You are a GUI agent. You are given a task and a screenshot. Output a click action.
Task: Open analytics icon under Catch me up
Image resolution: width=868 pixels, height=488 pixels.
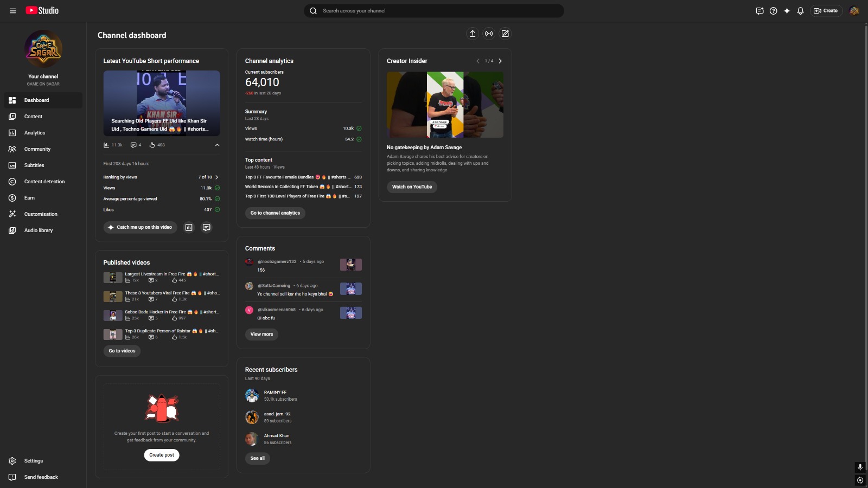pyautogui.click(x=189, y=227)
